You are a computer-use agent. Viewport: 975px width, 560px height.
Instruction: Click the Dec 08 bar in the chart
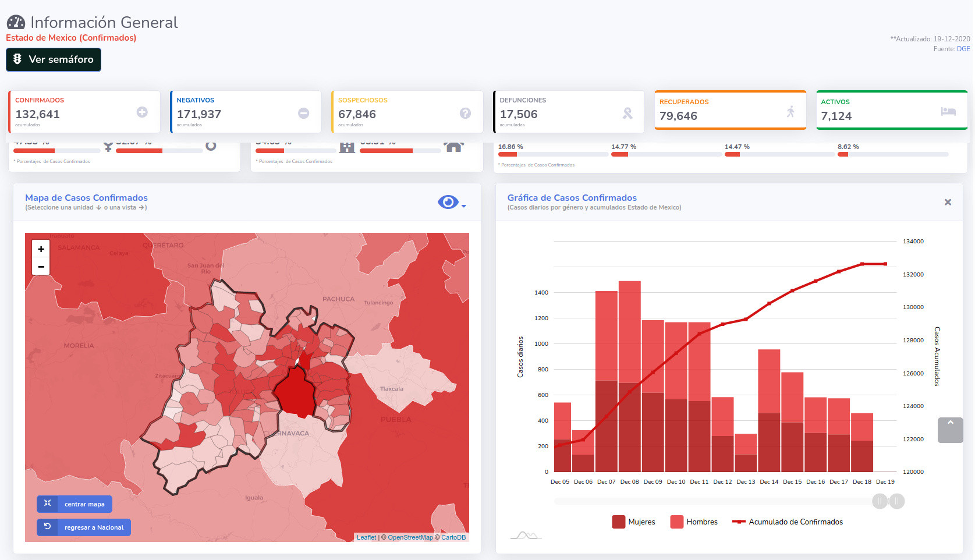tap(629, 376)
